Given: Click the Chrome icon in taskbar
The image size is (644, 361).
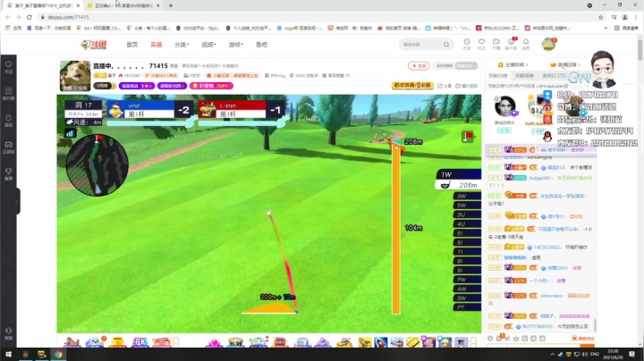Looking at the screenshot, I should click(x=58, y=354).
